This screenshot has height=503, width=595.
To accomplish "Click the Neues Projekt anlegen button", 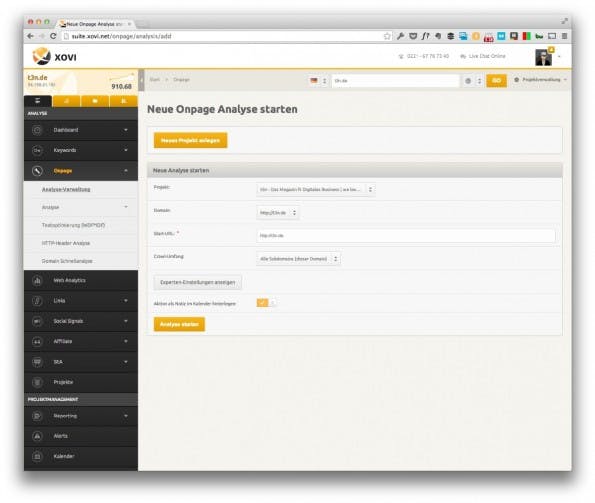I will point(190,140).
